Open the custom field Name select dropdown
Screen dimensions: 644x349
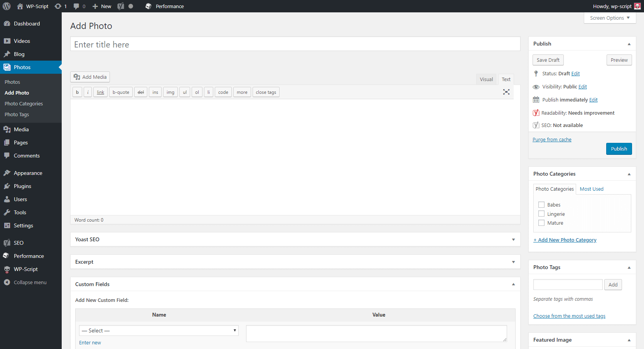159,330
